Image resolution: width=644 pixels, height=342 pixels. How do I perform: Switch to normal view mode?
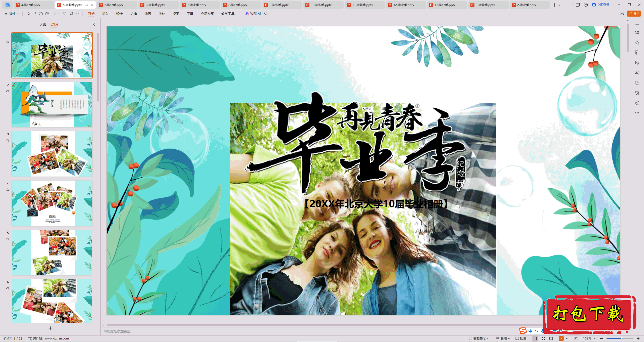click(535, 338)
